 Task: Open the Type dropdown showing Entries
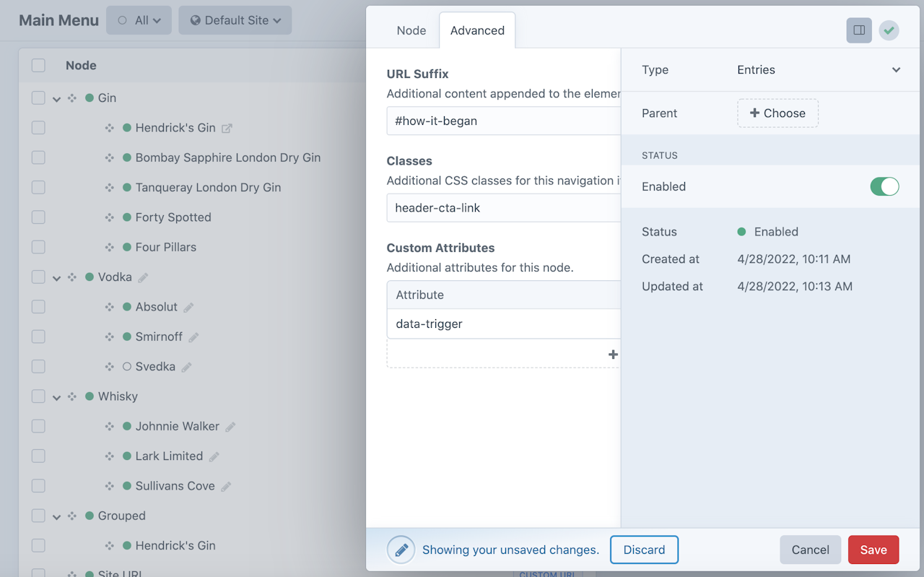[x=819, y=70]
